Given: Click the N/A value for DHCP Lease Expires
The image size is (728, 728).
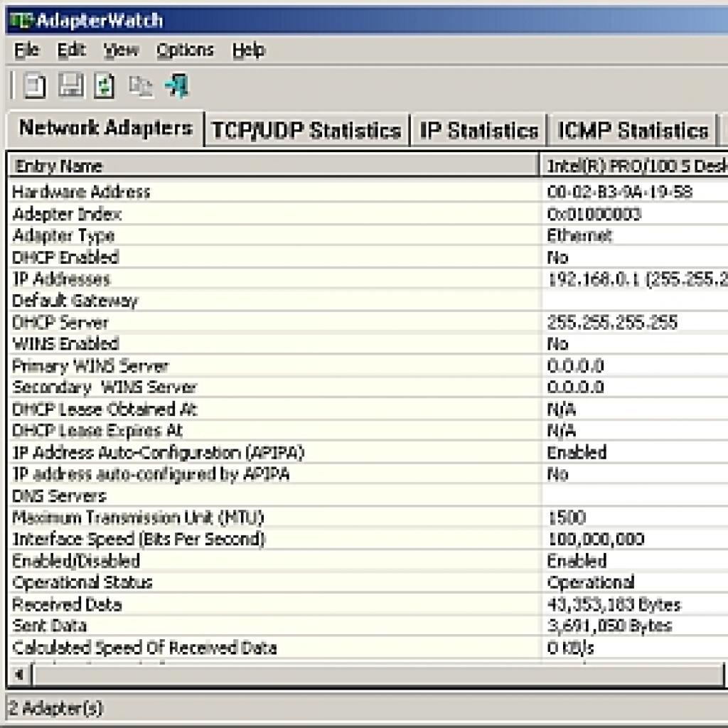Looking at the screenshot, I should [562, 431].
